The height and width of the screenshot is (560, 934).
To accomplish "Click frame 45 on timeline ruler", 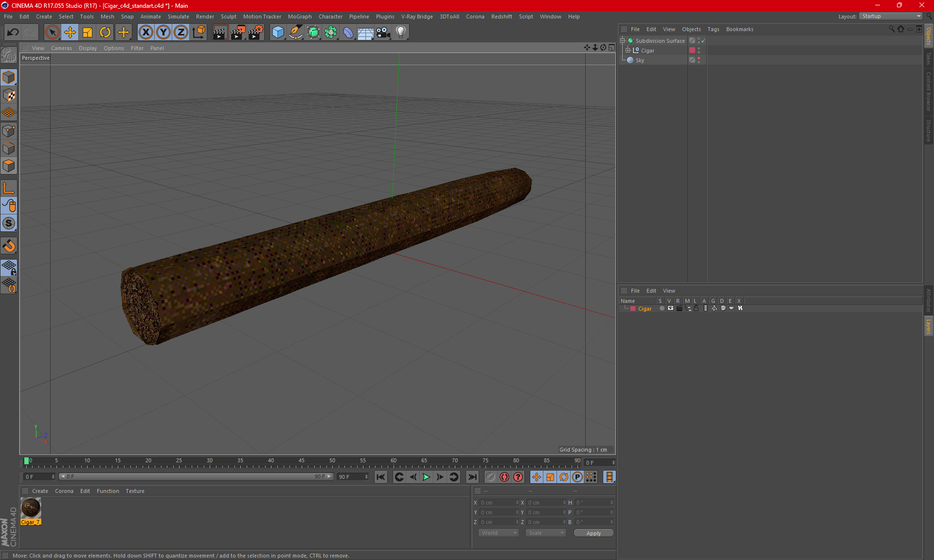I will click(302, 460).
